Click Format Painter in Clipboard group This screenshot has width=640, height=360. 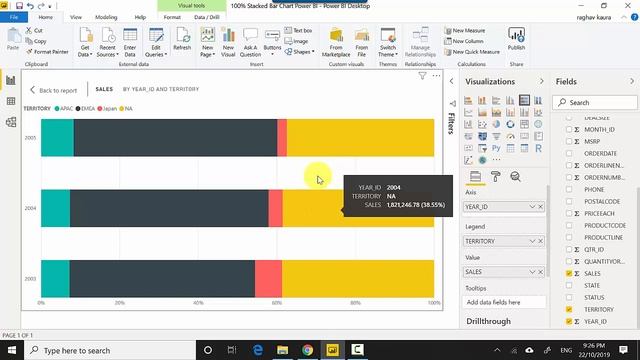click(47, 52)
